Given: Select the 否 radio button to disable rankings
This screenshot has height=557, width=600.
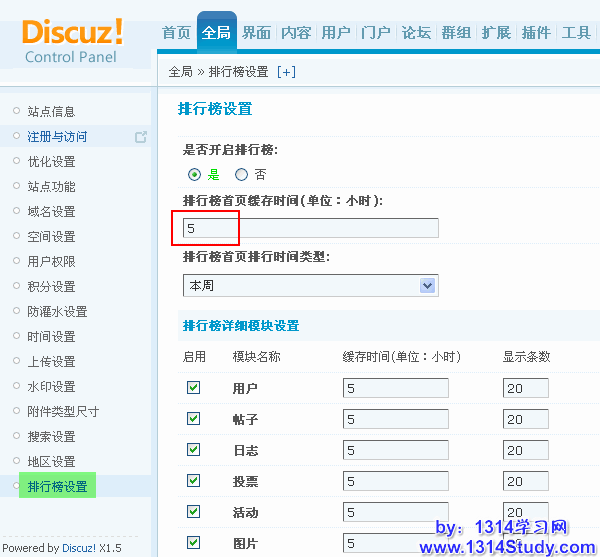Looking at the screenshot, I should (241, 174).
